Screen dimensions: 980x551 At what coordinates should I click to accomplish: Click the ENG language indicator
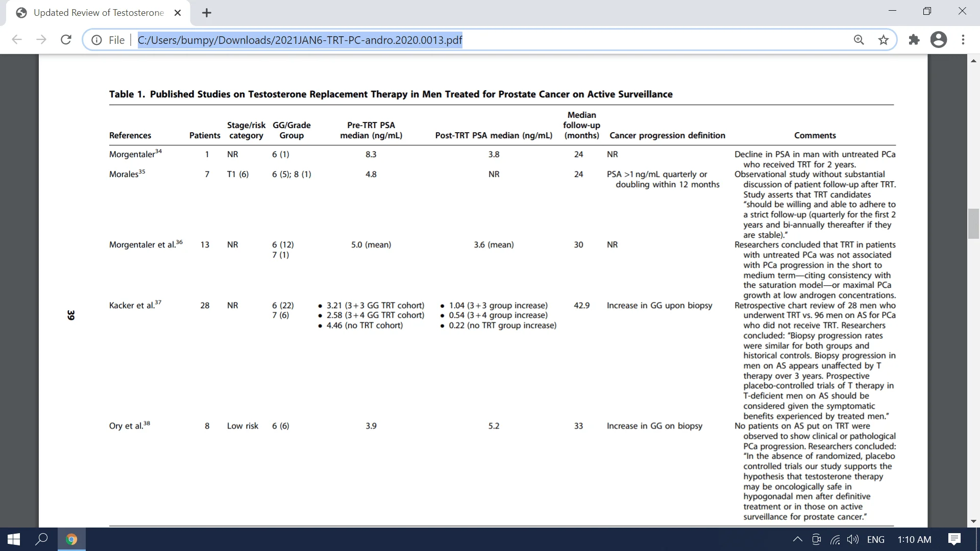tap(876, 539)
